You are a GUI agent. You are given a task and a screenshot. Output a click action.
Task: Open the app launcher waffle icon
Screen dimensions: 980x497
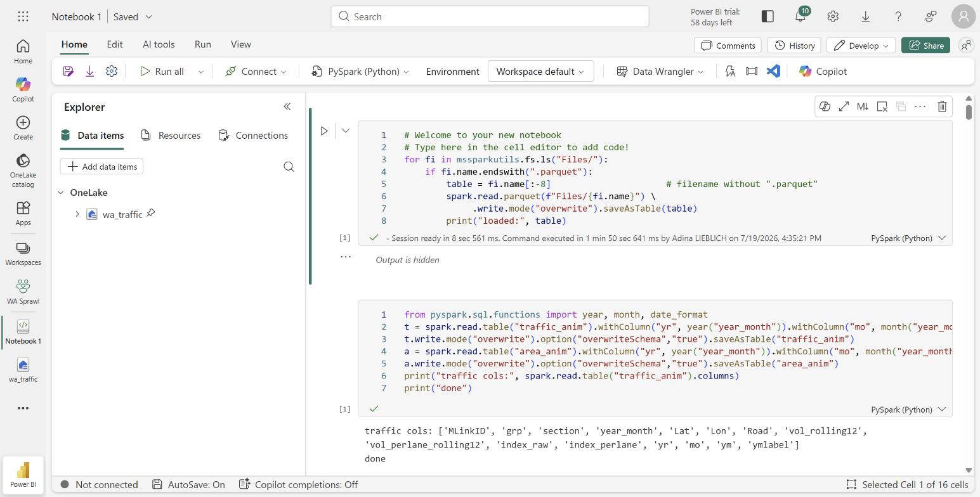pyautogui.click(x=23, y=17)
